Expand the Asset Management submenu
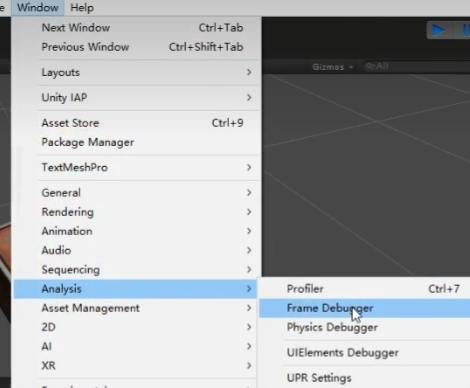 click(x=135, y=308)
